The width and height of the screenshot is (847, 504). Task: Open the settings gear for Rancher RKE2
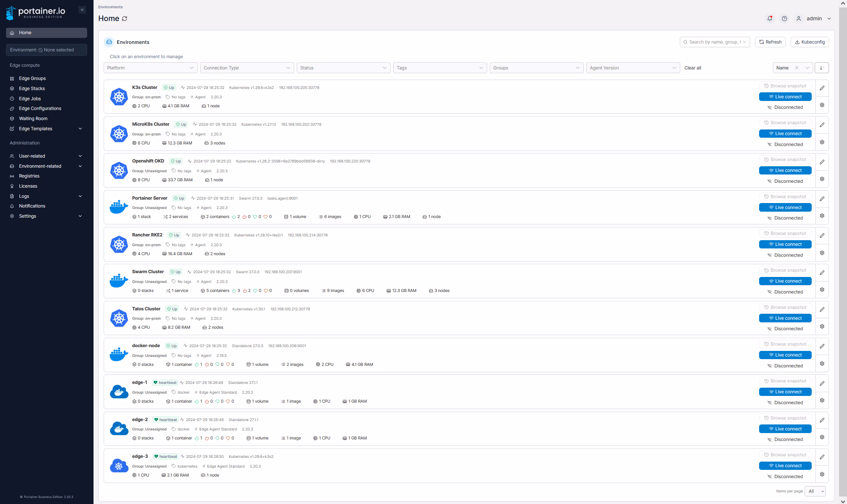(x=822, y=253)
